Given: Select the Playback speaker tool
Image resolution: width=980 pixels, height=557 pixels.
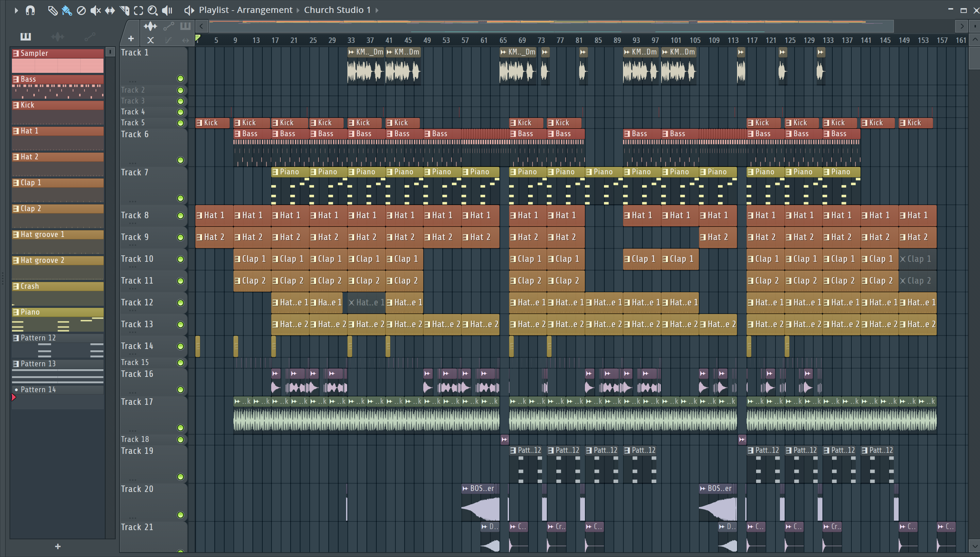Looking at the screenshot, I should 167,10.
